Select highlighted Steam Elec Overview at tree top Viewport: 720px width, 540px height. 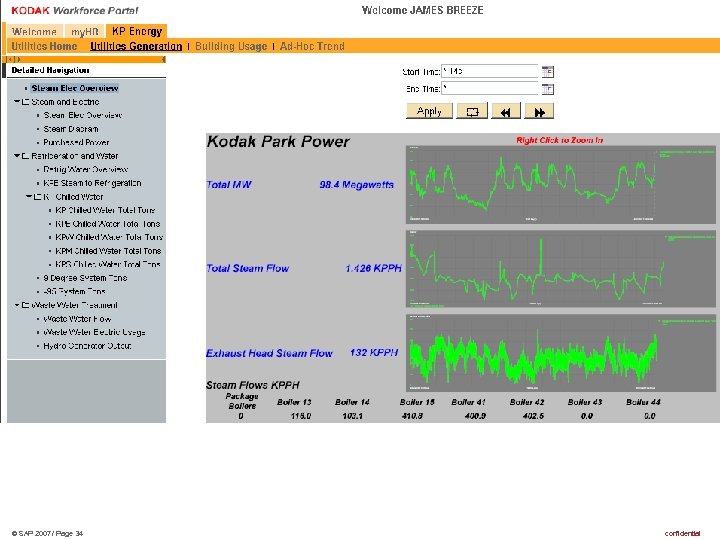click(x=75, y=88)
